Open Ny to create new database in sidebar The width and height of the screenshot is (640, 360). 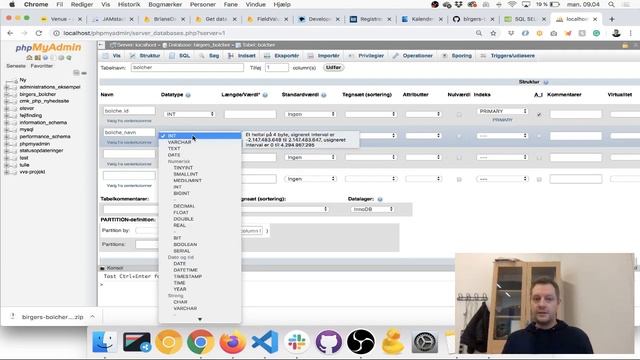[23, 80]
